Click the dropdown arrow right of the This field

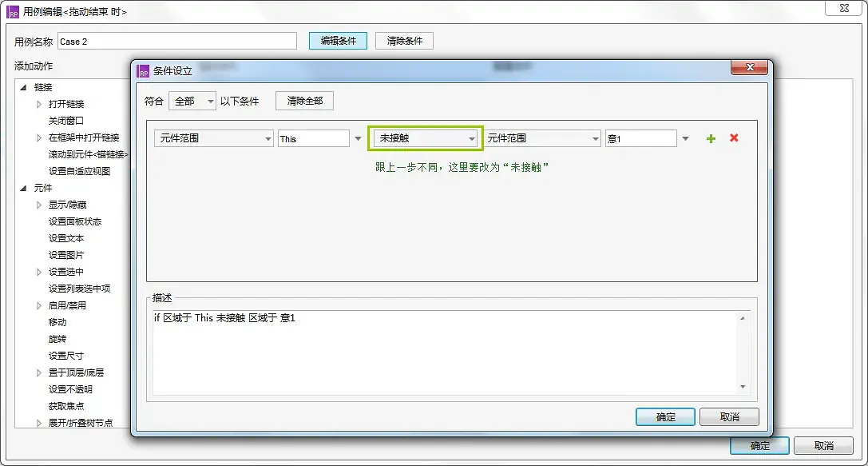pyautogui.click(x=357, y=137)
